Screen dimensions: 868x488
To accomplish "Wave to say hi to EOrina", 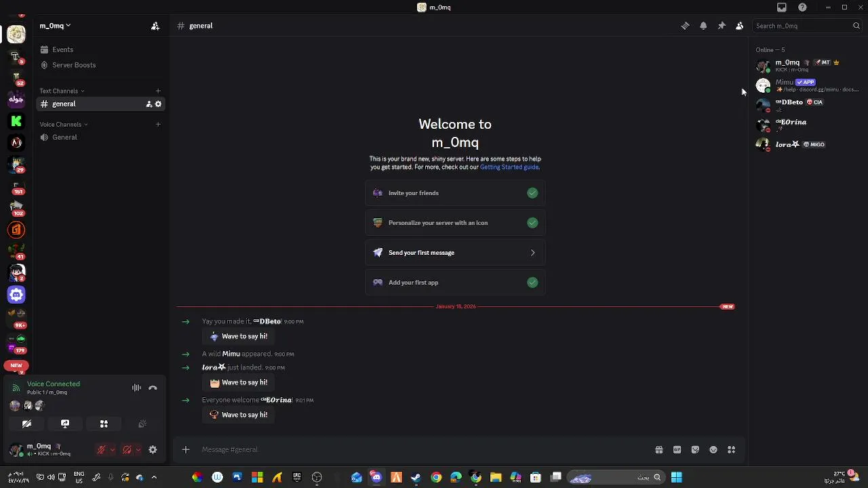I will click(x=238, y=415).
